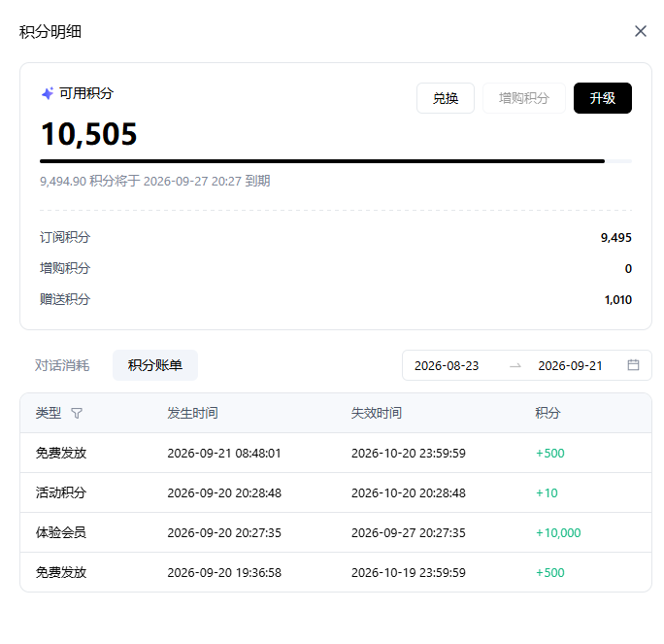Click the 订阅积分 label
Screen dimensions: 664x644
[65, 237]
